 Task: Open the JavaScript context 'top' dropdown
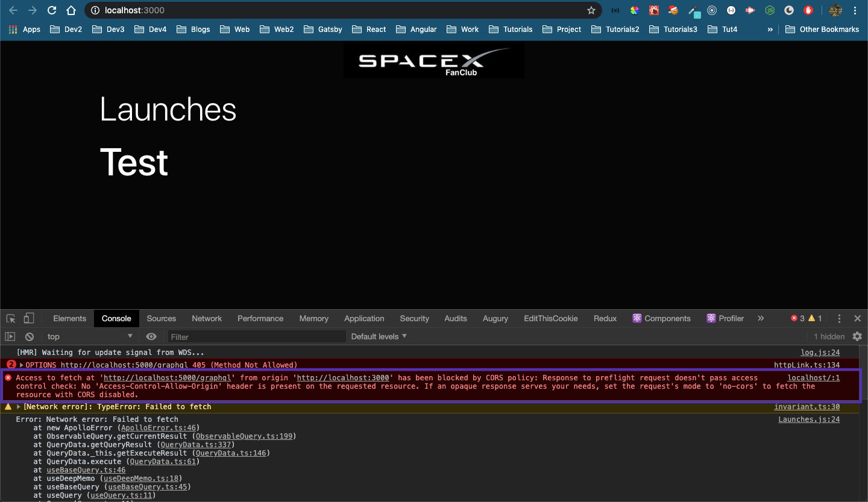pos(90,336)
